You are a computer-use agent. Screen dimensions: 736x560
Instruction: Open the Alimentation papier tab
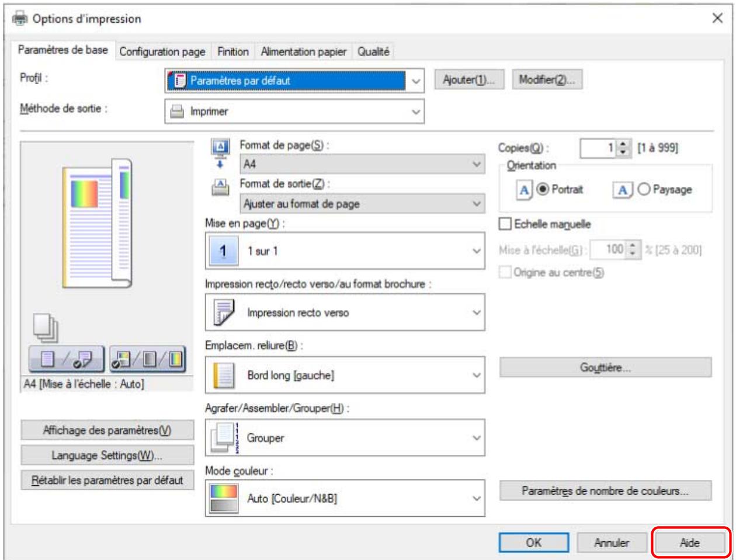(304, 51)
